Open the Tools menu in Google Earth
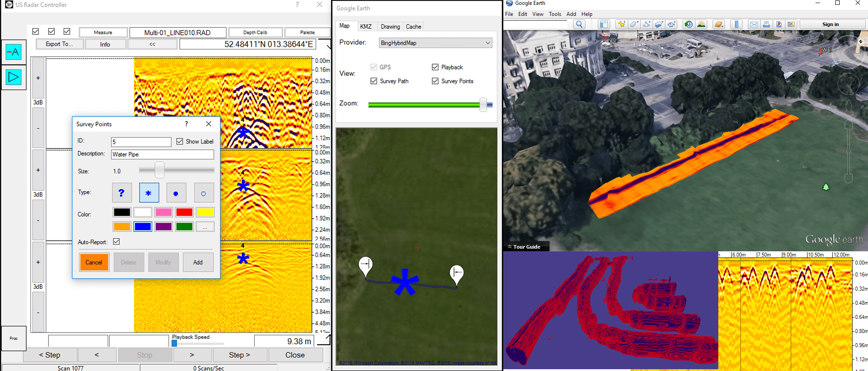868x371 pixels. (x=555, y=14)
